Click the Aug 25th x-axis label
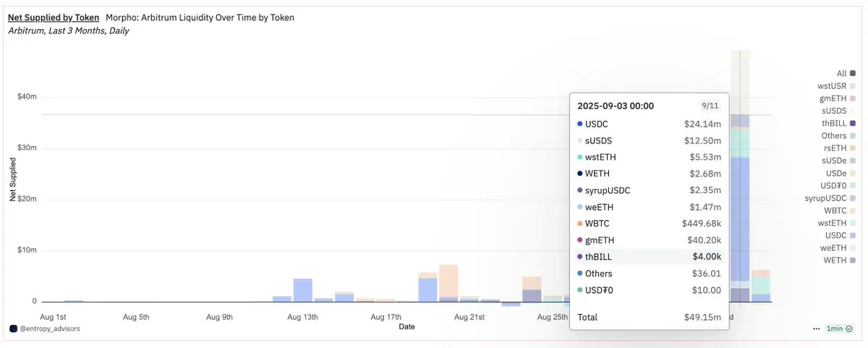The width and height of the screenshot is (868, 348). click(x=553, y=316)
